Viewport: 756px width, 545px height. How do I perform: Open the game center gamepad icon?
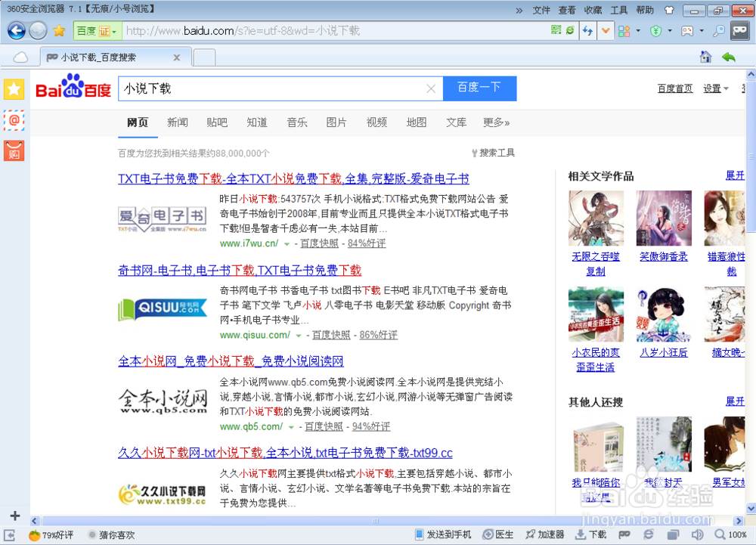pos(687,31)
